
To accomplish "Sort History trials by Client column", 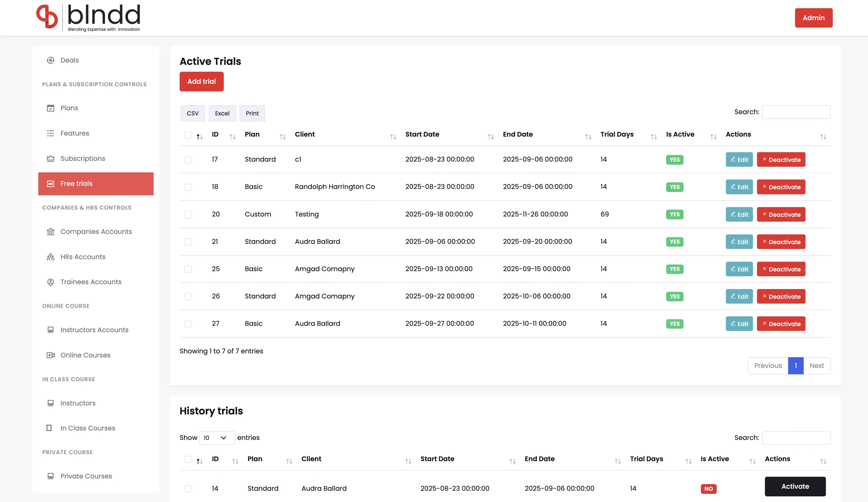I will click(408, 461).
